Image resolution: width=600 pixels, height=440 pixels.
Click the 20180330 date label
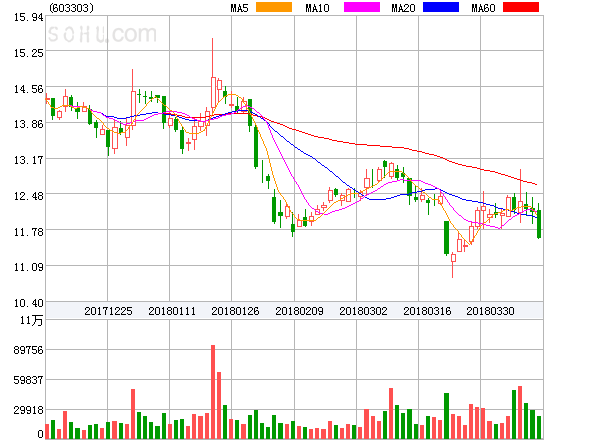point(490,311)
